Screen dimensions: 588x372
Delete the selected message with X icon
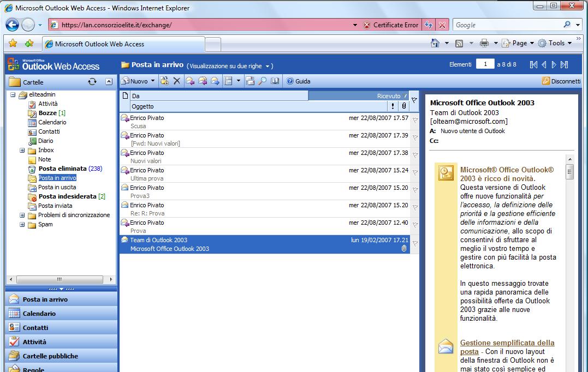[177, 81]
